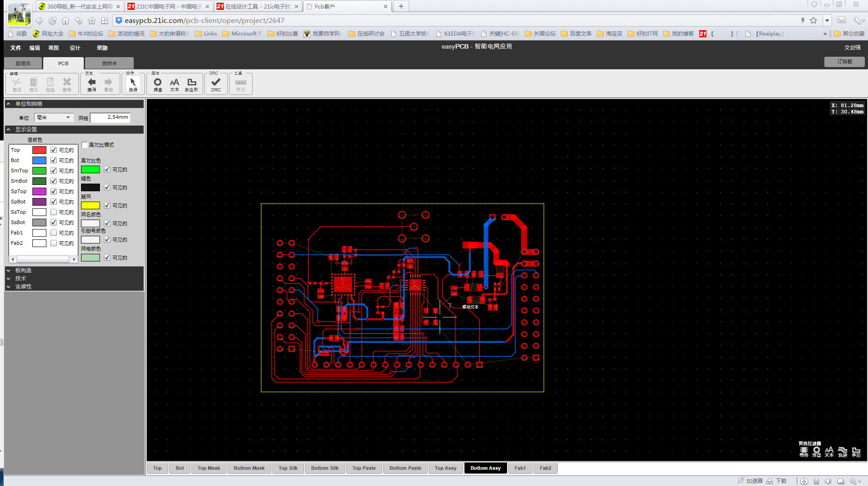Click the download (下载) status bar icon

pos(777,481)
